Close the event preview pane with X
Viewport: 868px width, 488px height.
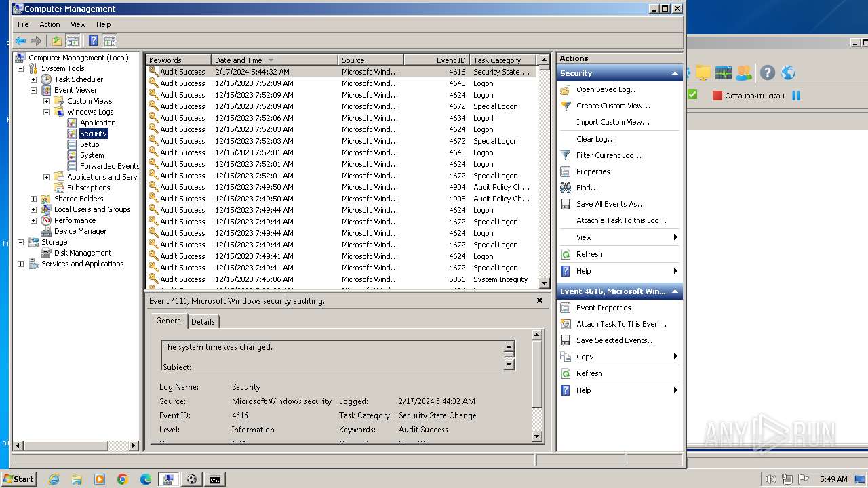coord(540,300)
